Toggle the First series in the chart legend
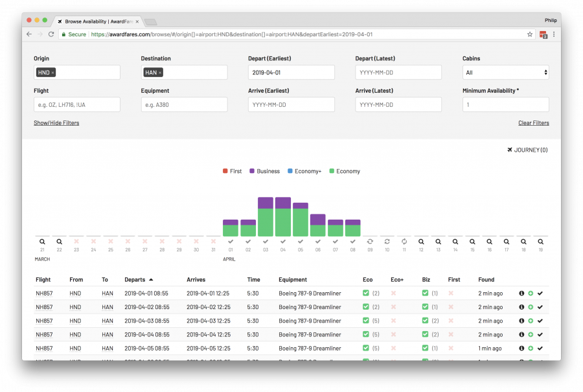 pos(232,171)
